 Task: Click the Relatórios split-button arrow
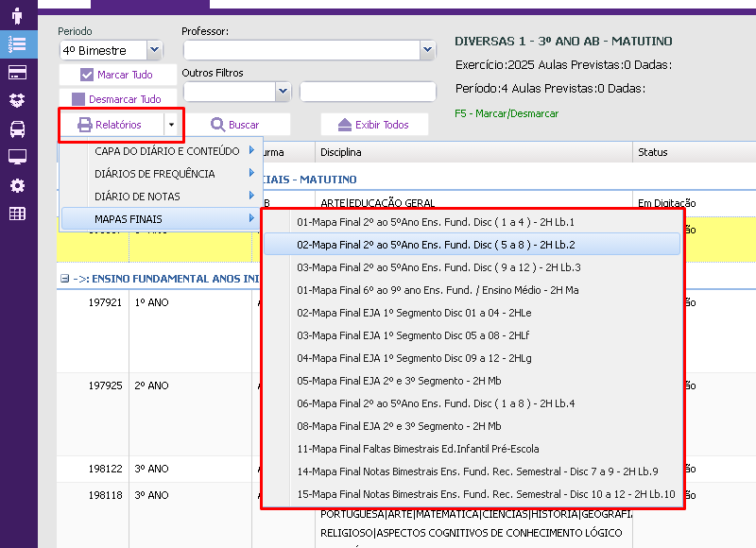tap(170, 125)
